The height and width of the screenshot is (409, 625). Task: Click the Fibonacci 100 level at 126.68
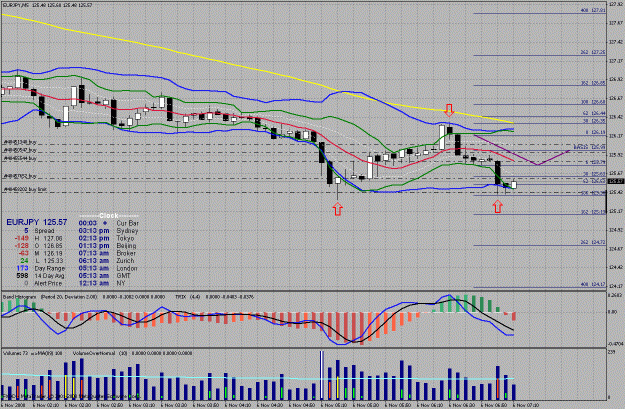click(x=593, y=102)
